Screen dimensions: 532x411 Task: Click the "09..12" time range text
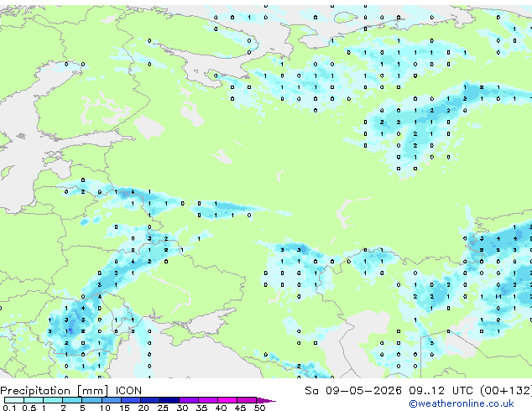(426, 391)
